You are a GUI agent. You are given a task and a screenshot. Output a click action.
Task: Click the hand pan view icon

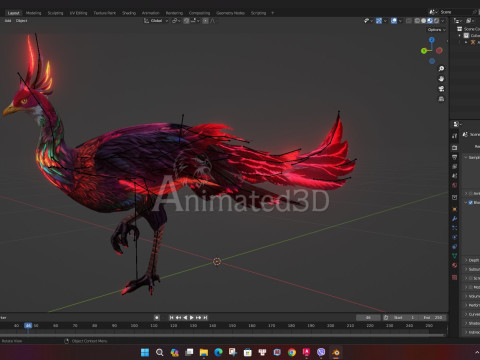(441, 79)
